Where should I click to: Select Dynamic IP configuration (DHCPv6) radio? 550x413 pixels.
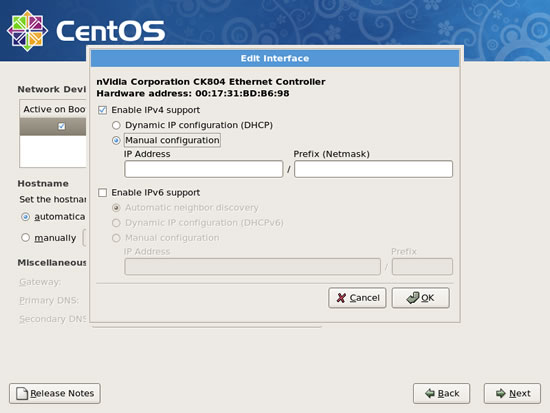[116, 223]
